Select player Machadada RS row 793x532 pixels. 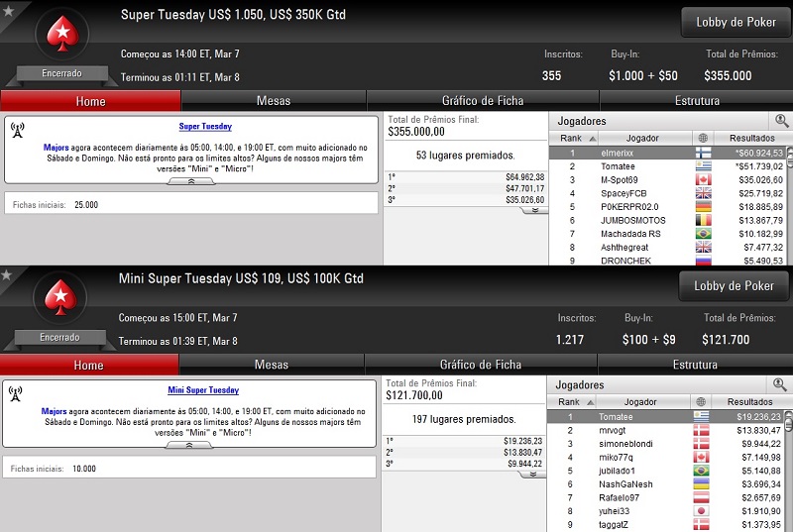point(667,234)
